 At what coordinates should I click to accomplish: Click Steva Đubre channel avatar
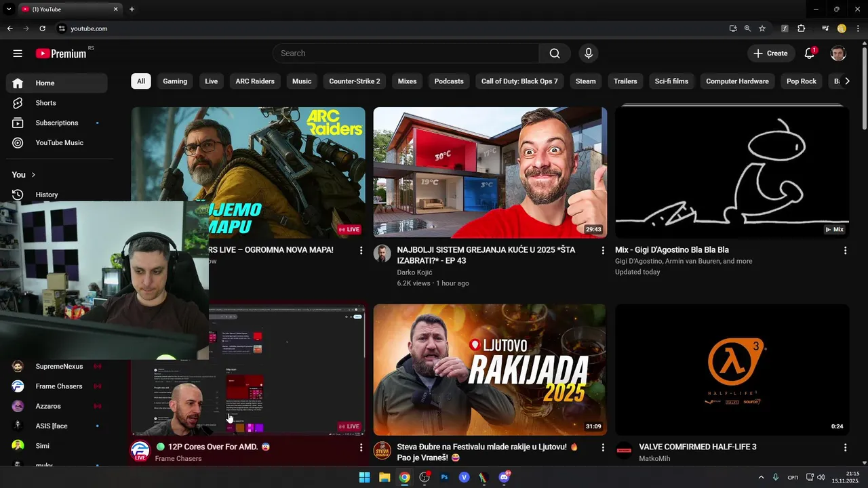pyautogui.click(x=382, y=451)
